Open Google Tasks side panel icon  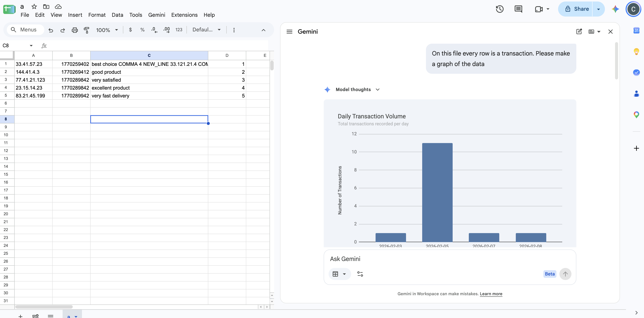click(636, 73)
